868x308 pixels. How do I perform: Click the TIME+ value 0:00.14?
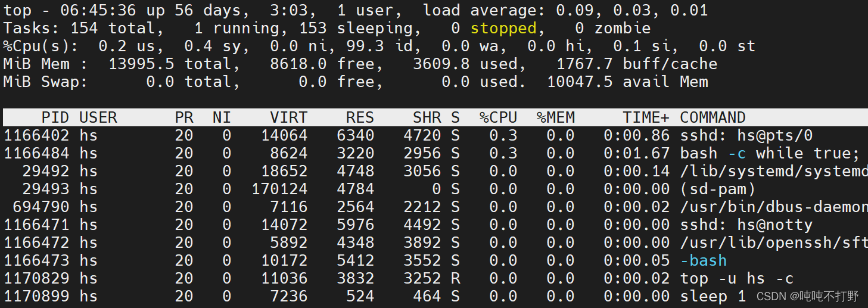[x=637, y=171]
